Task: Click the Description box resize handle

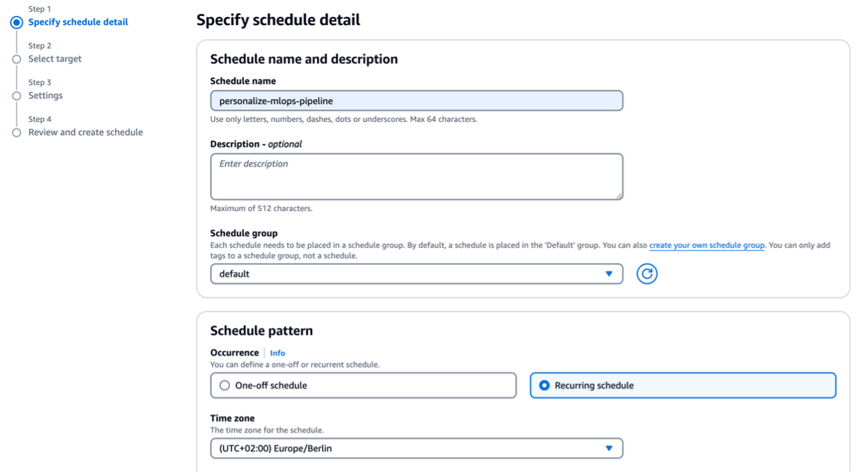Action: coord(619,194)
